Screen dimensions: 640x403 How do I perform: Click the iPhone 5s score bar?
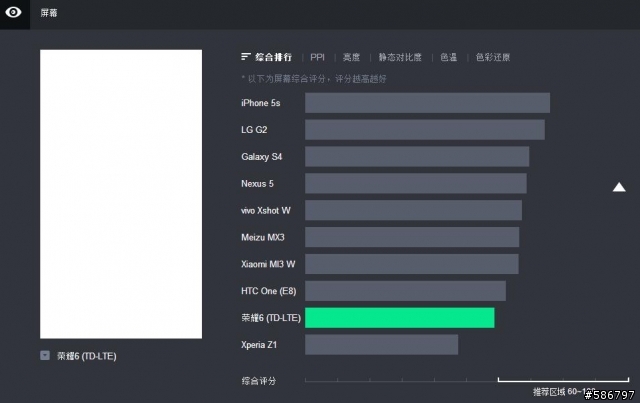tap(427, 102)
